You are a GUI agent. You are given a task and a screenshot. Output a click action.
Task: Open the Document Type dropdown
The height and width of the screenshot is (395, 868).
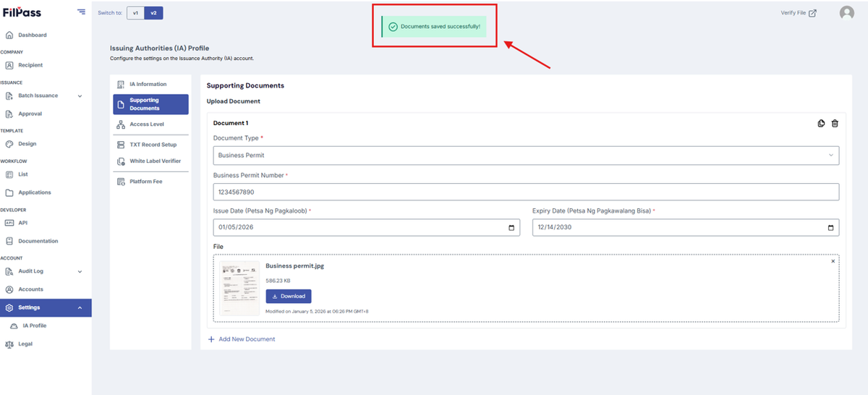pos(526,155)
